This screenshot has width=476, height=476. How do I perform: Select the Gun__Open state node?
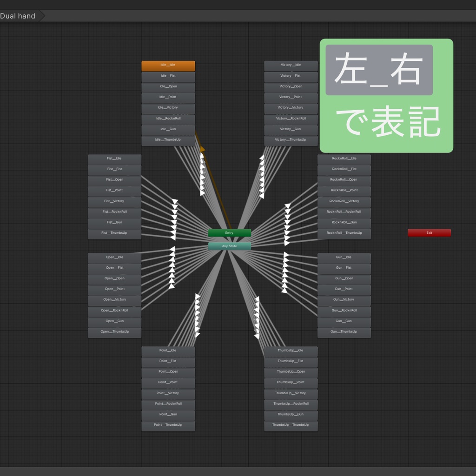pos(344,279)
